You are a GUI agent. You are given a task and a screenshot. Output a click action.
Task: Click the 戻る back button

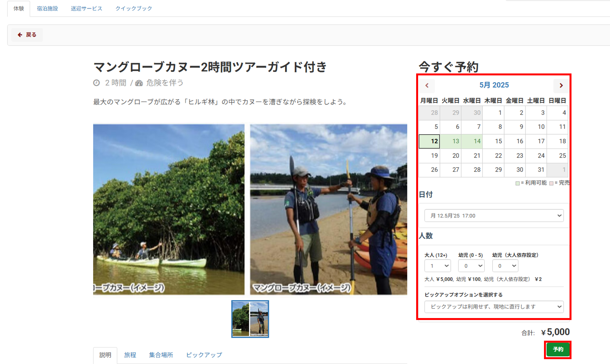click(x=27, y=35)
